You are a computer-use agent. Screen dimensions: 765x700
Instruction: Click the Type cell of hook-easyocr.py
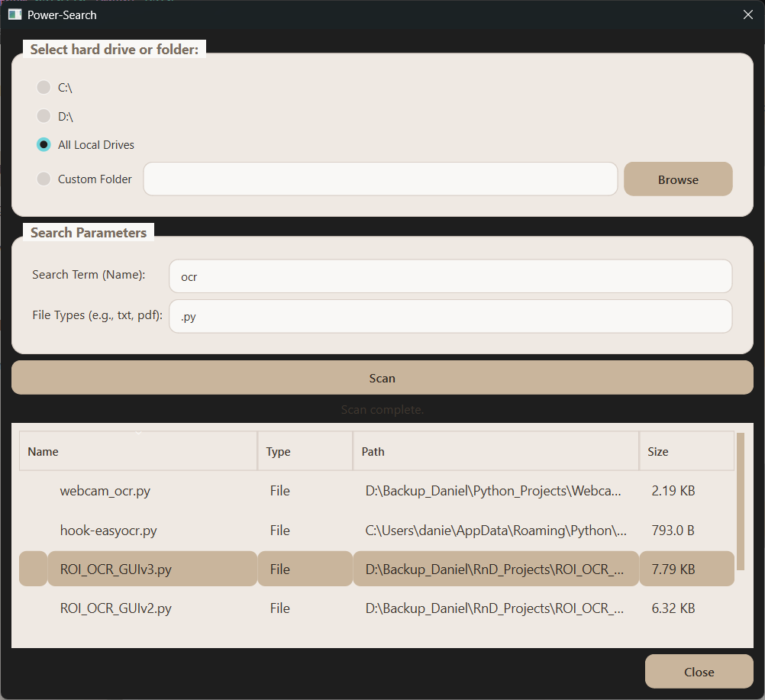coord(305,531)
